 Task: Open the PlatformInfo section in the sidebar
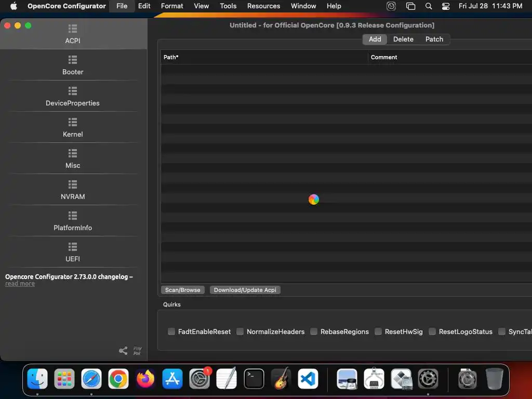[x=73, y=221]
